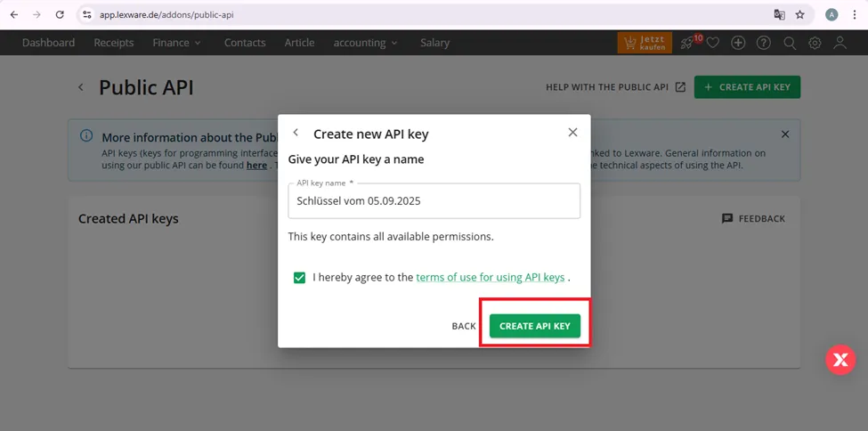The height and width of the screenshot is (431, 868).
Task: Click the Jetzt kaufen cart button
Action: click(x=645, y=43)
